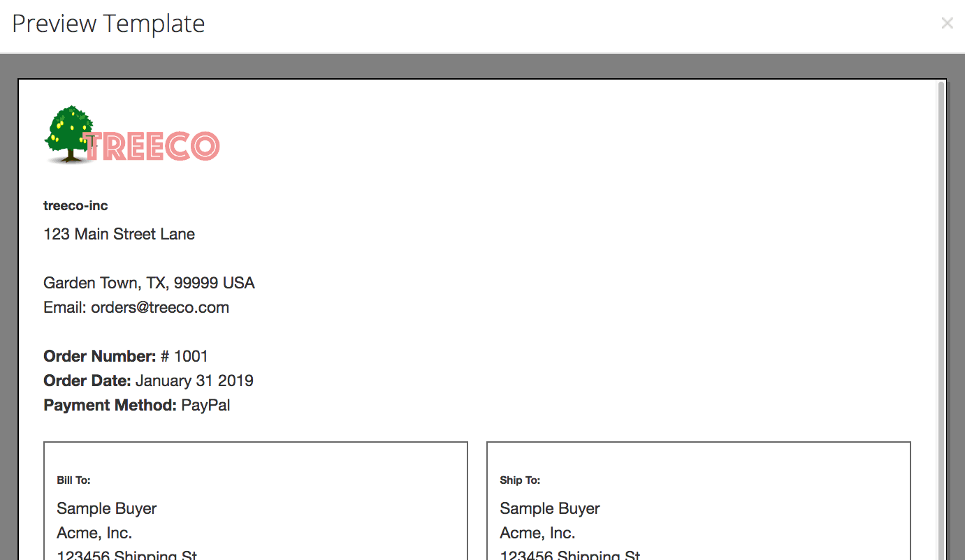Click the Ship To heading

coord(520,480)
